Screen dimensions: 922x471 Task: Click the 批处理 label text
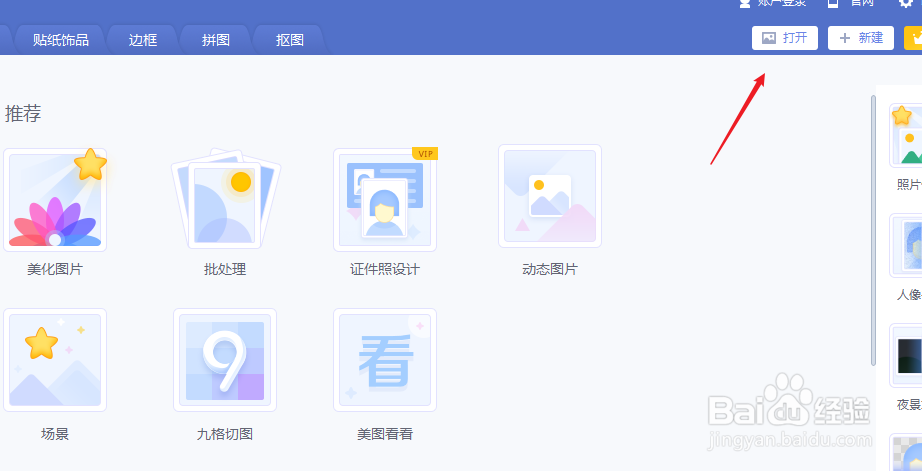pyautogui.click(x=225, y=270)
